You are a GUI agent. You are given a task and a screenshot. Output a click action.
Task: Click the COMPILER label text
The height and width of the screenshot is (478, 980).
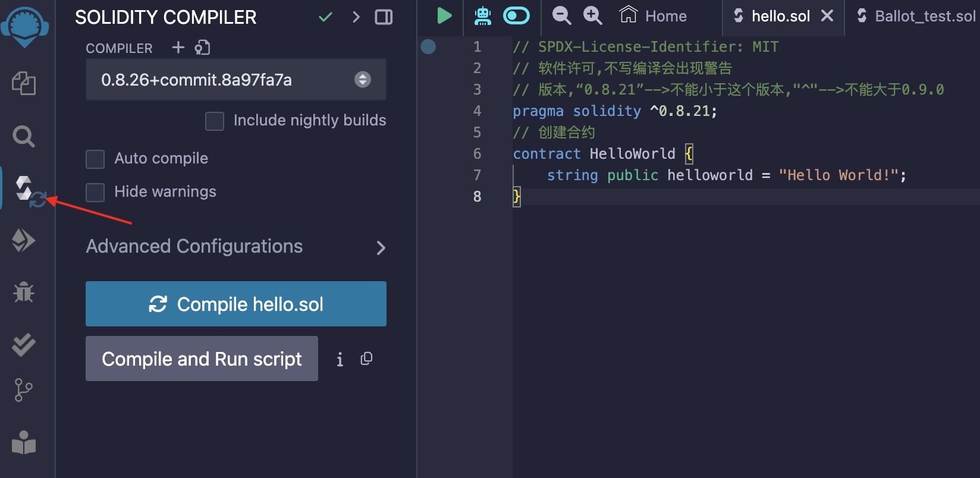pos(119,48)
